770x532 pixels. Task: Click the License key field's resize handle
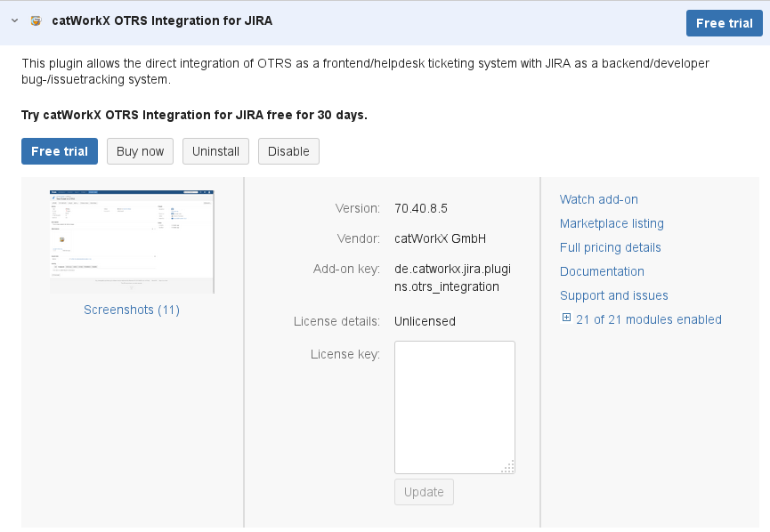point(508,468)
